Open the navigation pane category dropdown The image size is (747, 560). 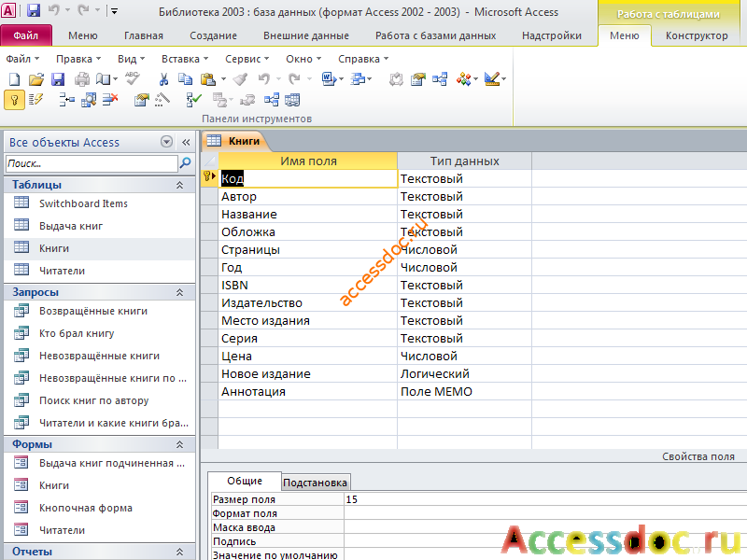click(x=166, y=142)
